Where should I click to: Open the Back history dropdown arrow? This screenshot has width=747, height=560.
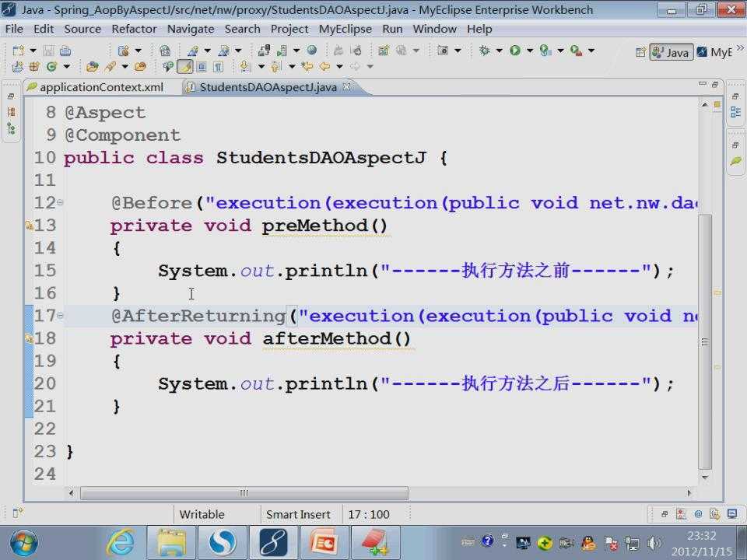coord(339,67)
